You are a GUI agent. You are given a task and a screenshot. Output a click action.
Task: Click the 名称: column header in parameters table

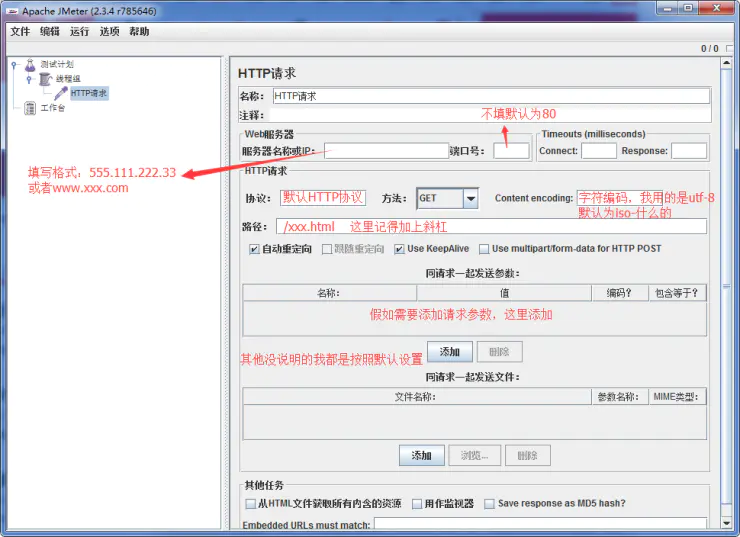pos(329,293)
